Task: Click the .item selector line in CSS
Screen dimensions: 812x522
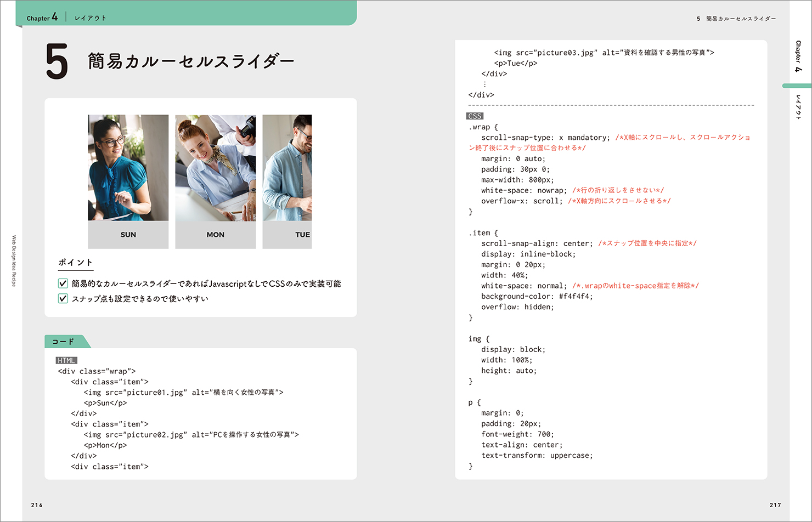Action: coord(483,233)
